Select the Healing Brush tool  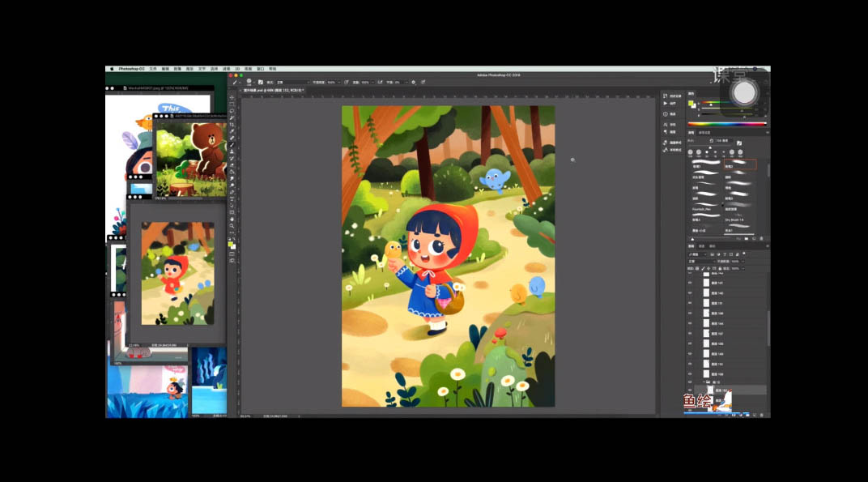[x=232, y=138]
